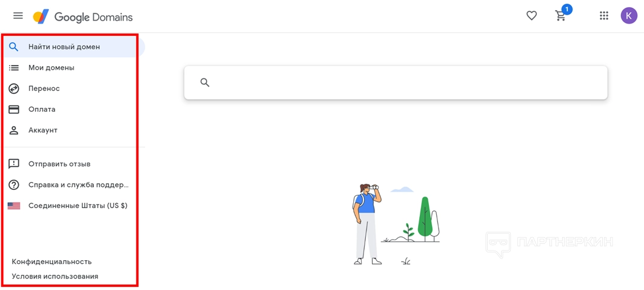Open the favorites heart icon

[x=532, y=16]
